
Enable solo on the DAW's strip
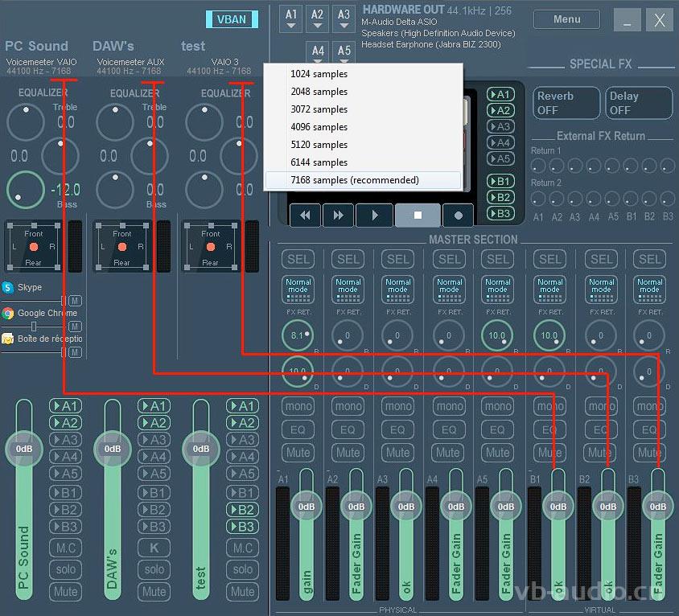(x=154, y=569)
